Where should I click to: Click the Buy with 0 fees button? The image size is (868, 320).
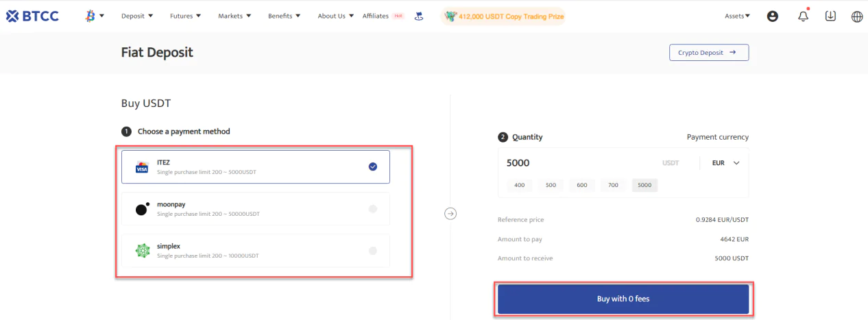(623, 299)
